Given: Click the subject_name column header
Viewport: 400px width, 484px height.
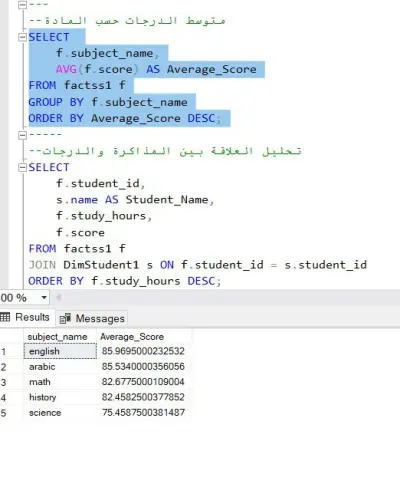Looking at the screenshot, I should tap(60, 337).
